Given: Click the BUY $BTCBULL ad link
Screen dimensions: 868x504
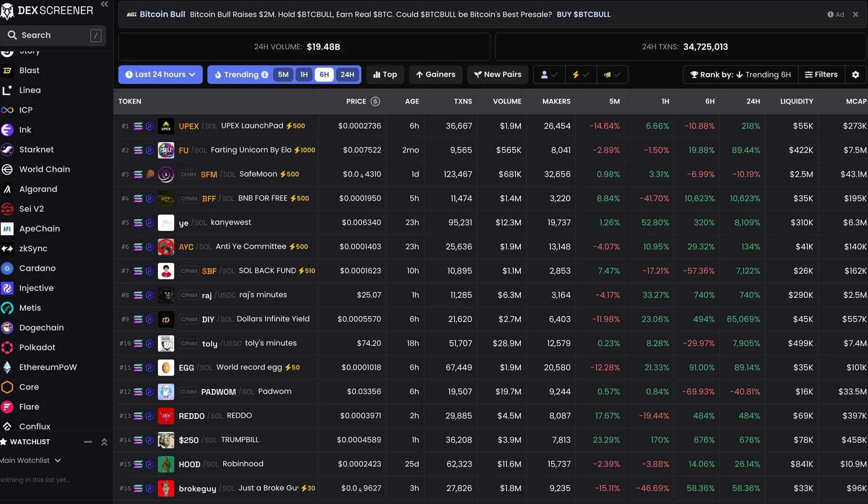Looking at the screenshot, I should pyautogui.click(x=583, y=14).
